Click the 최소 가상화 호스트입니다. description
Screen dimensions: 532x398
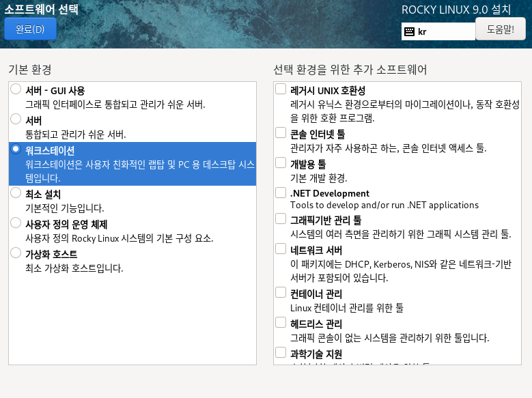(x=74, y=268)
